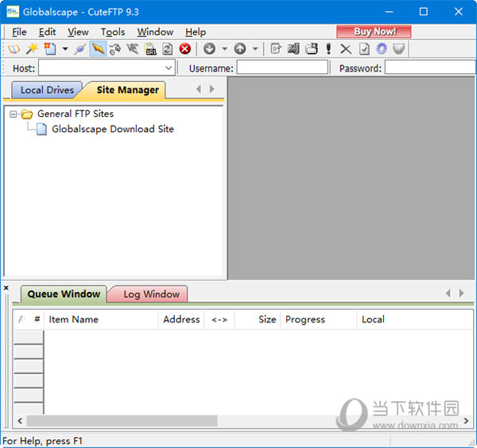Click left tab scroll arrow beside Site Manager
Screen dimensions: 477x448
[x=199, y=89]
